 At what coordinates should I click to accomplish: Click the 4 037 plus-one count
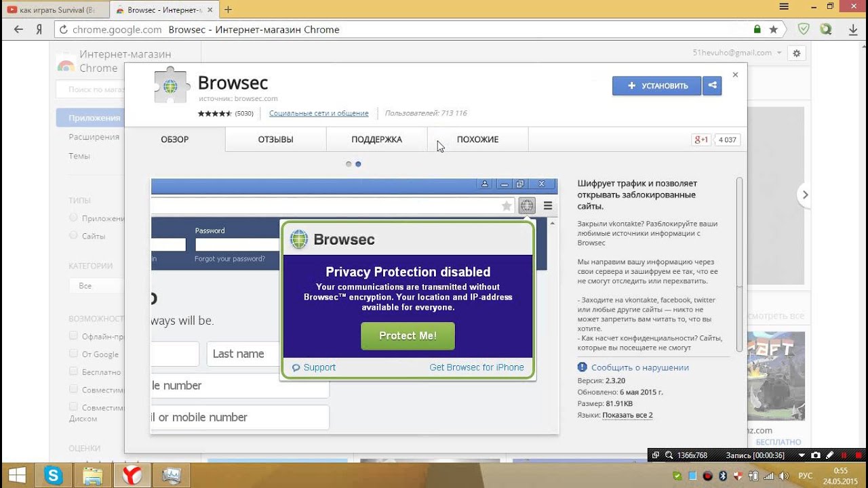[x=727, y=140]
